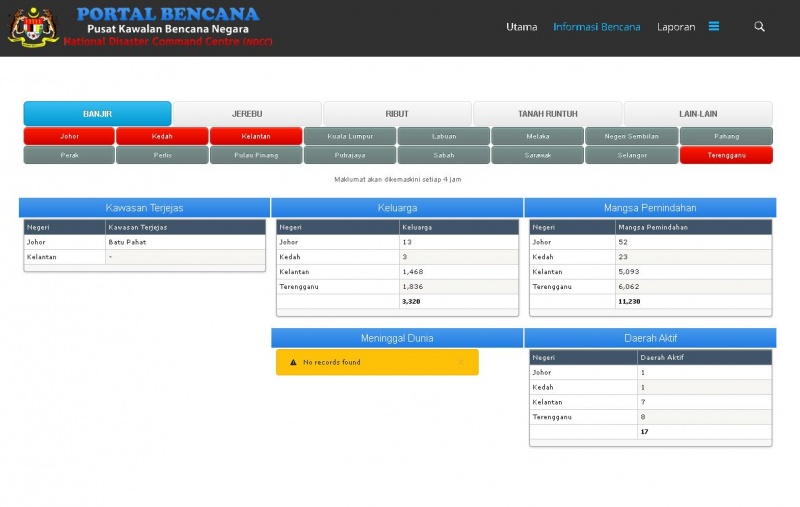This screenshot has height=507, width=800.
Task: Dismiss the No records found alert
Action: pyautogui.click(x=461, y=362)
